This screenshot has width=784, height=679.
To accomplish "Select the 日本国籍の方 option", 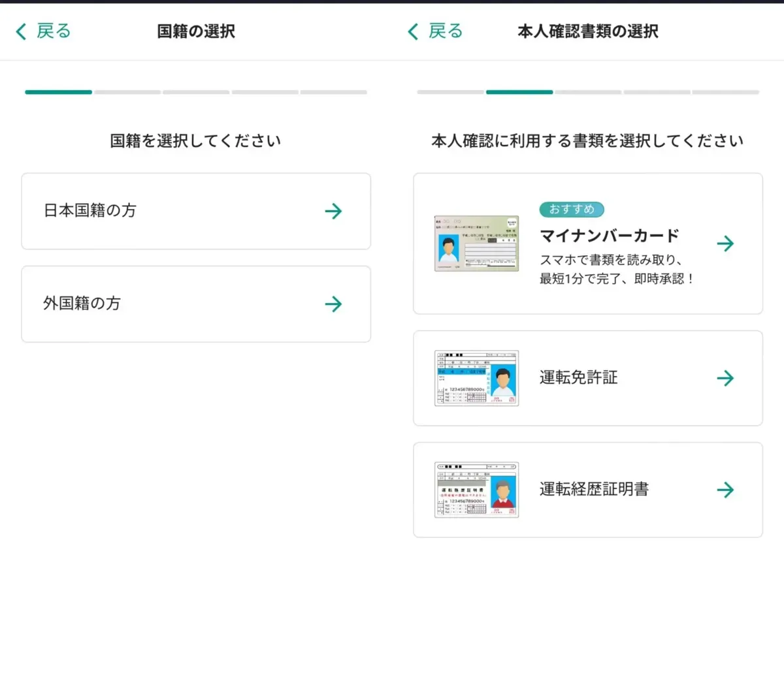I will pos(195,211).
